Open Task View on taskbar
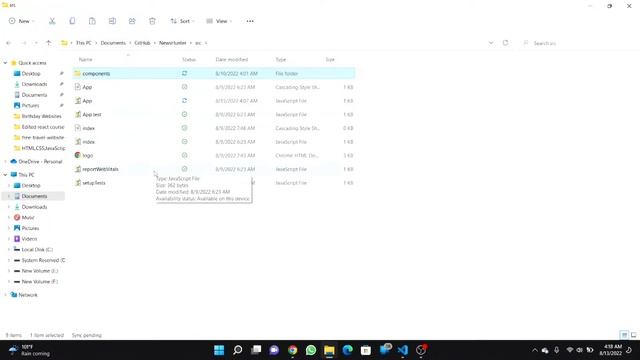The width and height of the screenshot is (640, 360). [x=256, y=350]
